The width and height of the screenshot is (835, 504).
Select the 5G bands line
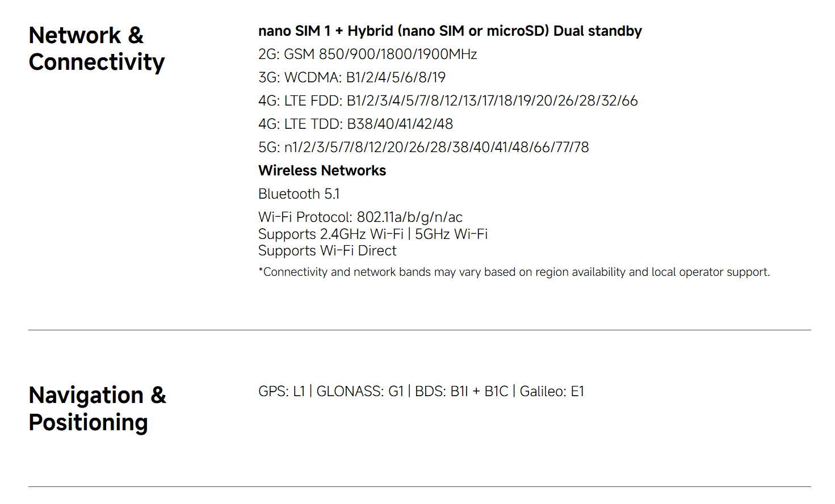point(423,148)
